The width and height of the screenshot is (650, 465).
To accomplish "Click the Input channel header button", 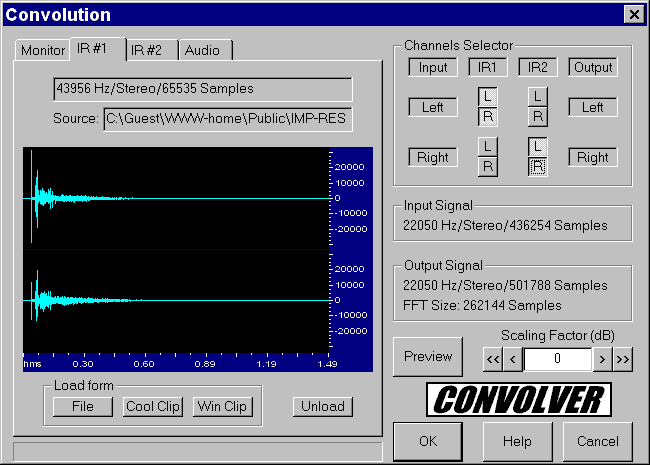I will (x=433, y=67).
